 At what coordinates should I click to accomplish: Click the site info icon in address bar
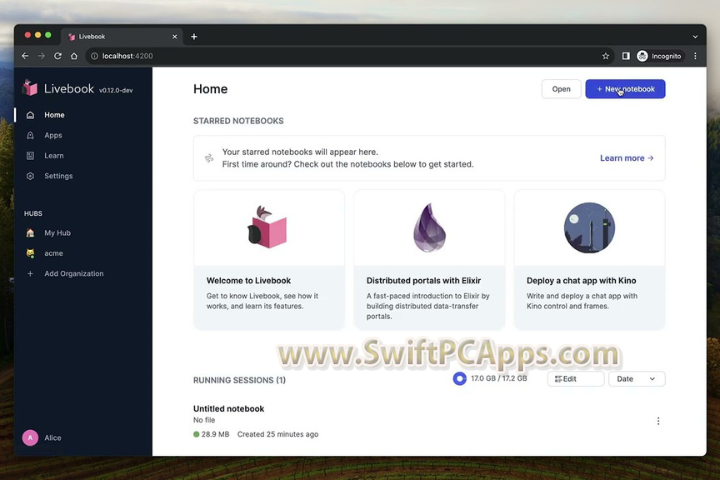[95, 56]
